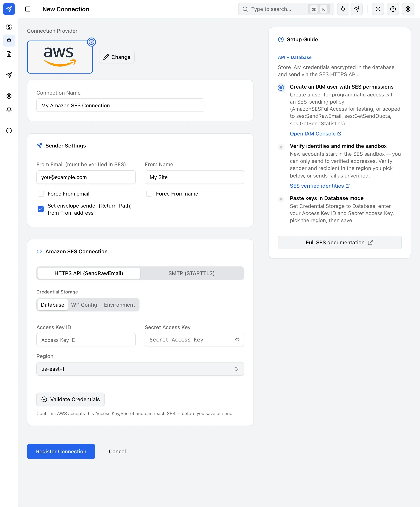Open the document log icon in sidebar

point(9,54)
